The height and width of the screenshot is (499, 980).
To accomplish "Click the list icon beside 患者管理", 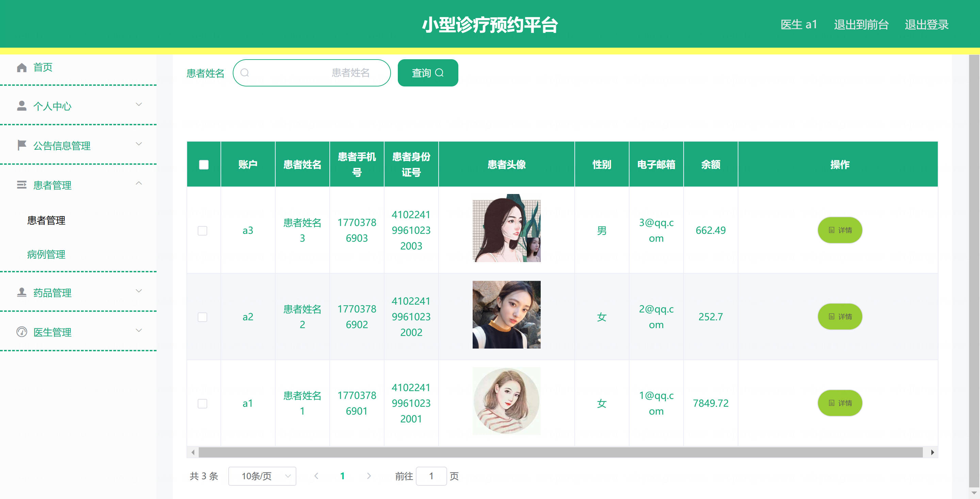I will [22, 184].
